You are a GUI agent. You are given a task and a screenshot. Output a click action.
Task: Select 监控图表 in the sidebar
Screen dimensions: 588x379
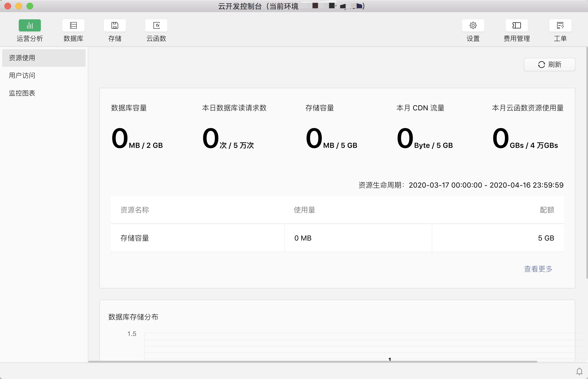(x=22, y=93)
